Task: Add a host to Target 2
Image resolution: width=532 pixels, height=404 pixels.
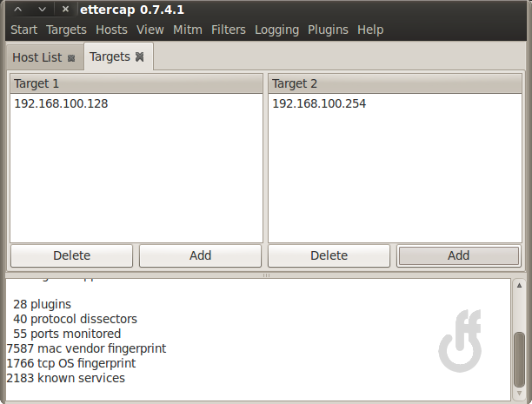Action: pyautogui.click(x=458, y=255)
